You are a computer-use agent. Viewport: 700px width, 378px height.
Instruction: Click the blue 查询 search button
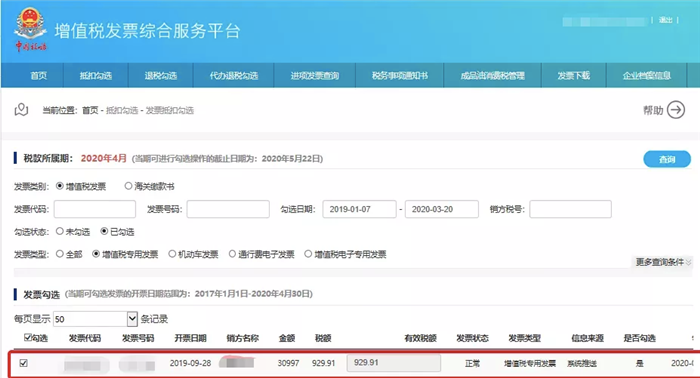click(667, 159)
